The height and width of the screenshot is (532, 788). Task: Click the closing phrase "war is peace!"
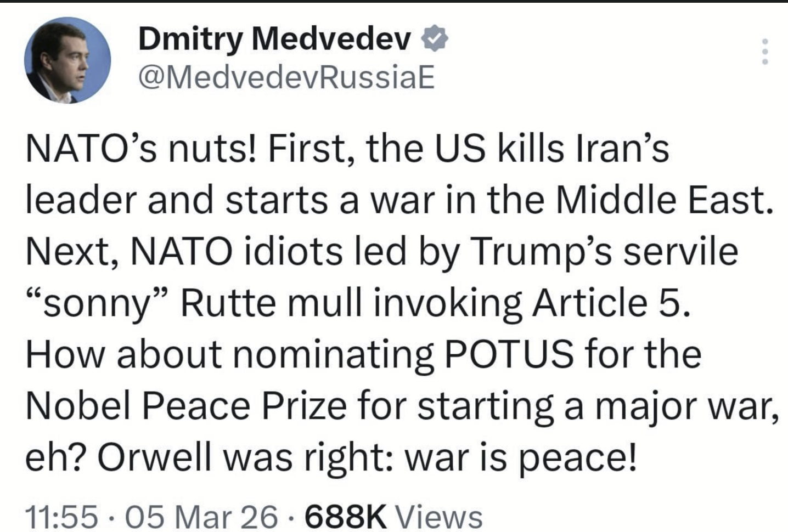[x=521, y=457]
